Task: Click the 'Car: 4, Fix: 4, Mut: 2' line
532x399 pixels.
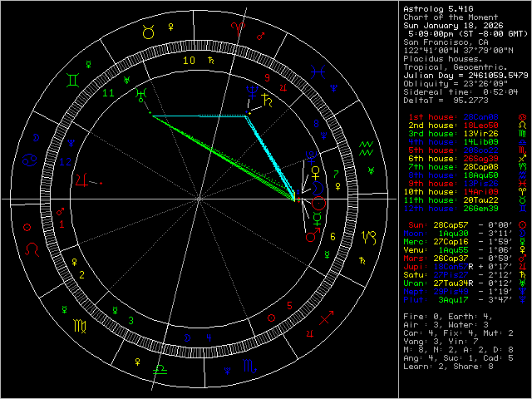Action: point(458,333)
